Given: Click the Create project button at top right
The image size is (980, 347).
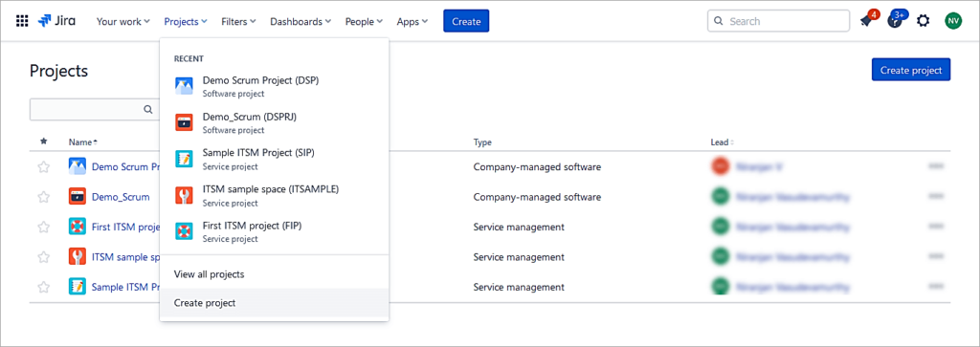Looking at the screenshot, I should coord(911,70).
